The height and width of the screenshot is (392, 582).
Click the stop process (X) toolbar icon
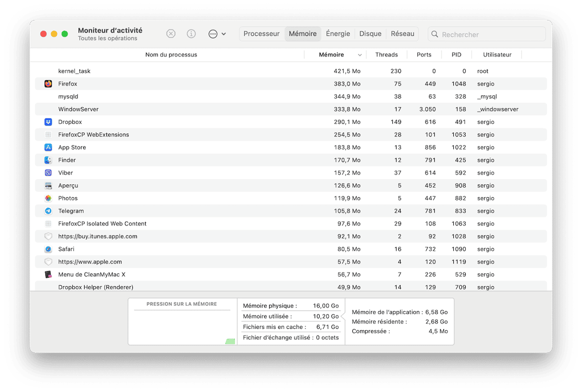pyautogui.click(x=171, y=34)
